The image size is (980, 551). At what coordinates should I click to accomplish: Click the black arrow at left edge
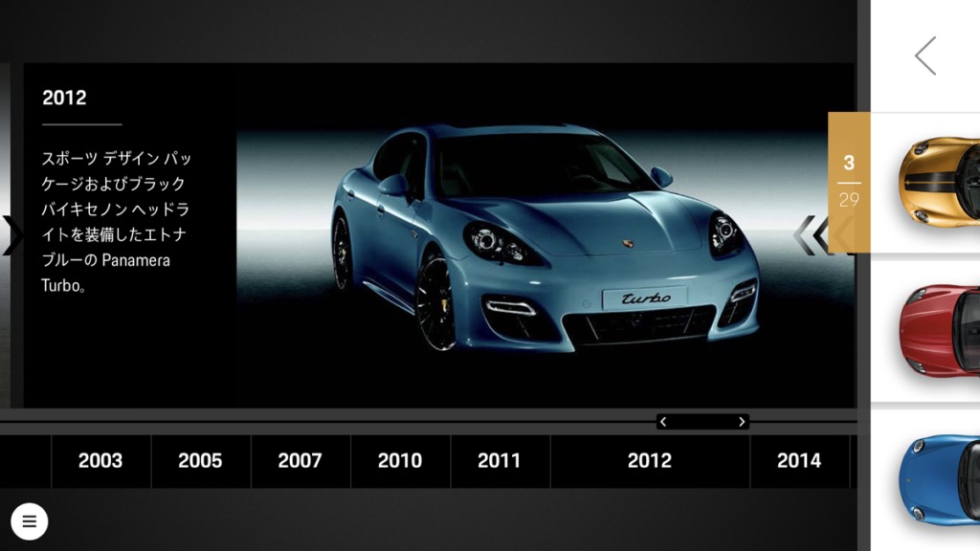click(x=11, y=235)
